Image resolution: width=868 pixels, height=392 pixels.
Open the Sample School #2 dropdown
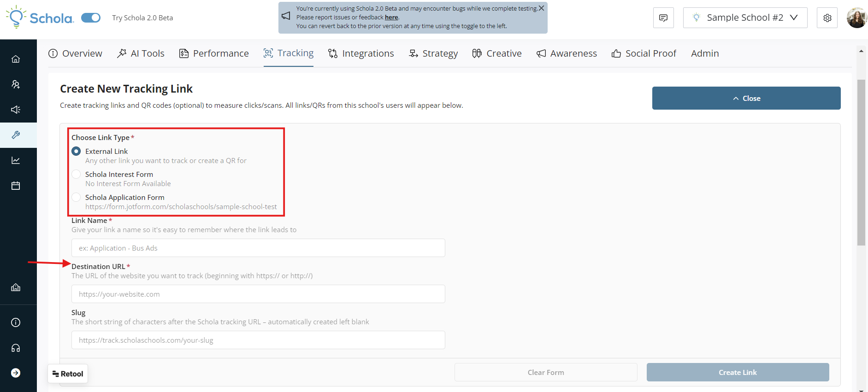click(x=745, y=18)
